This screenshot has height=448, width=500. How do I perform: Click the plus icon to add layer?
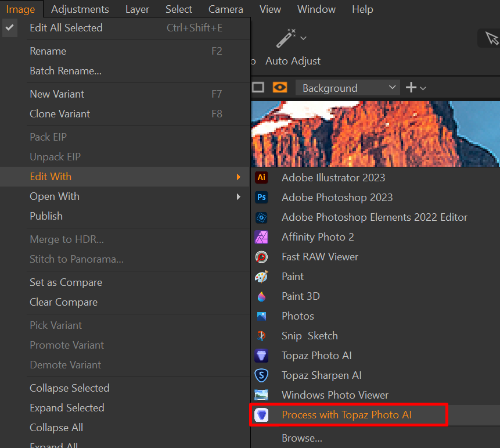coord(411,87)
